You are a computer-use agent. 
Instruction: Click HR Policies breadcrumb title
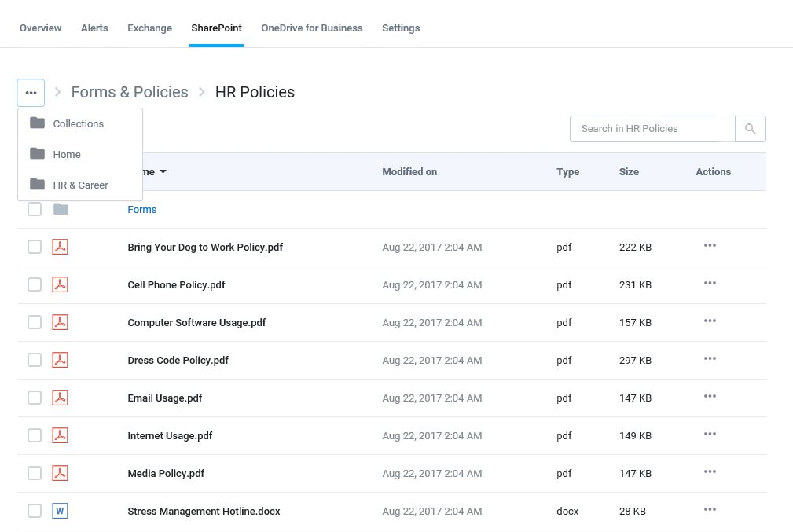[255, 92]
